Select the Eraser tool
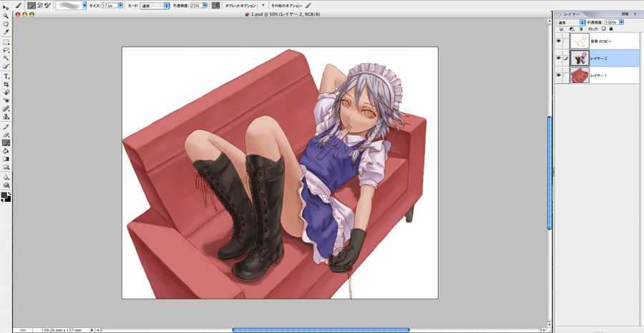 (6, 135)
